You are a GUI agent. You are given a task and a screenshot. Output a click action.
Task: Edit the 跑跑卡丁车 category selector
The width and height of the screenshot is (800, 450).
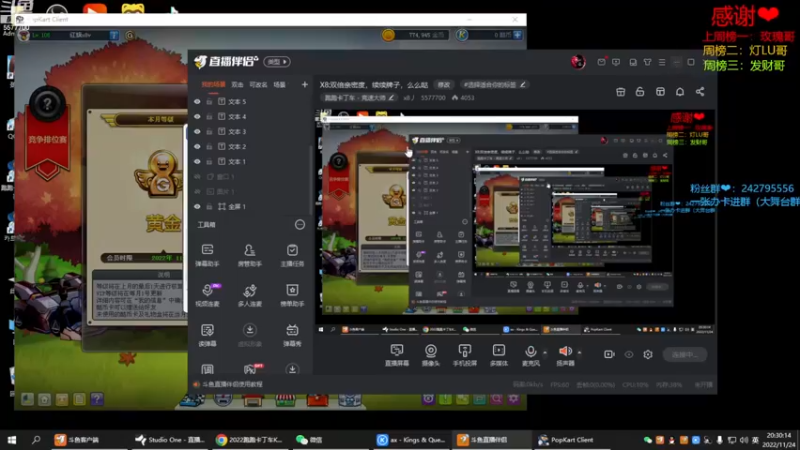pos(359,97)
